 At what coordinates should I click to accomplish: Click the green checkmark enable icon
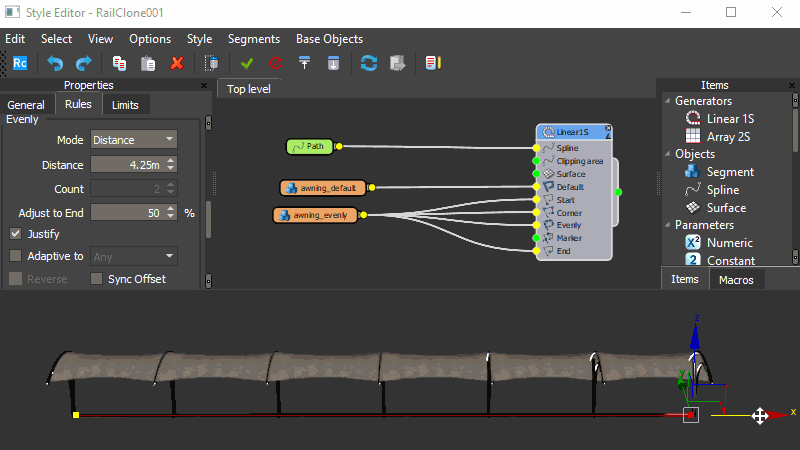click(247, 63)
